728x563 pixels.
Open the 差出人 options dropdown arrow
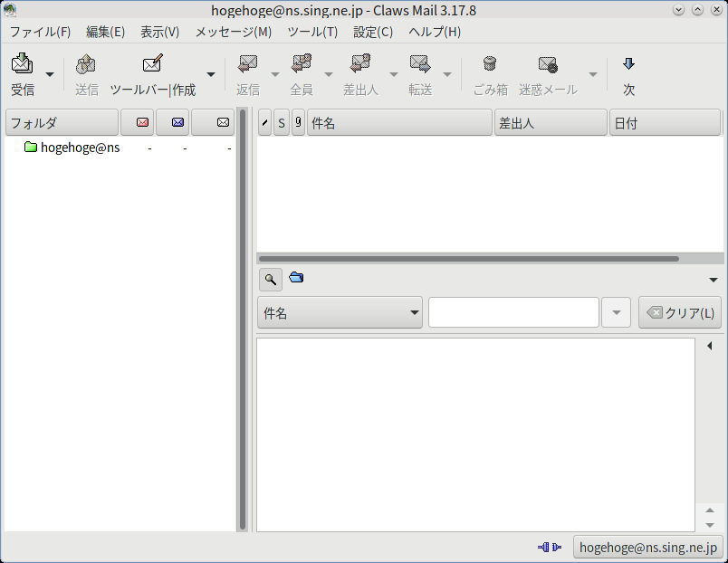pos(393,74)
